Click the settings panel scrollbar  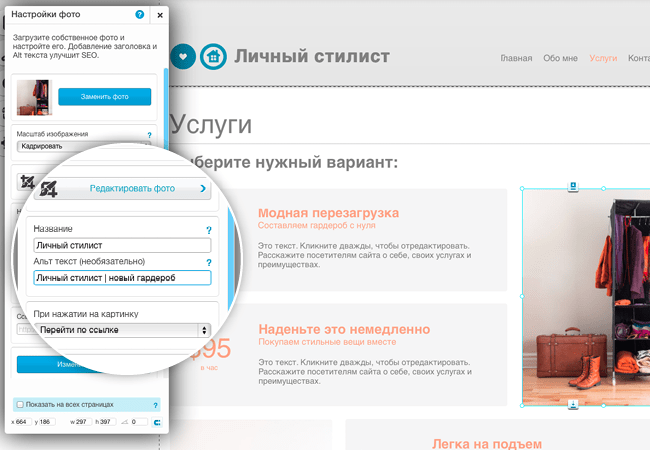tap(166, 108)
